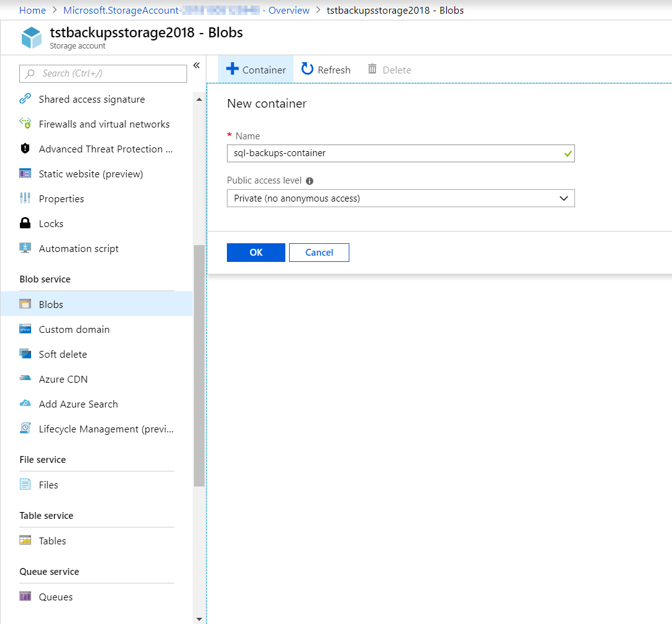This screenshot has height=624, width=672.
Task: Click the Advanced Threat Protection shield icon
Action: (25, 149)
